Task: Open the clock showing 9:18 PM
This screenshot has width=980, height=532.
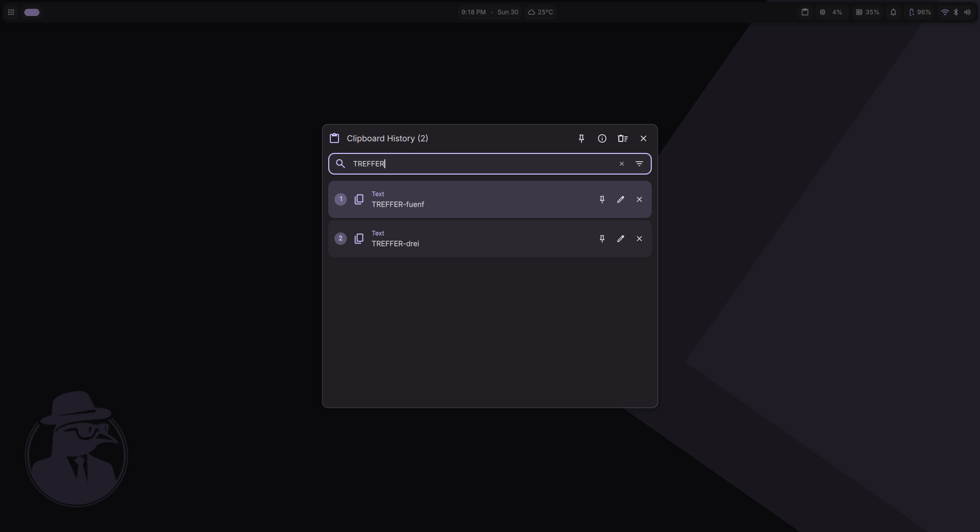Action: point(473,12)
